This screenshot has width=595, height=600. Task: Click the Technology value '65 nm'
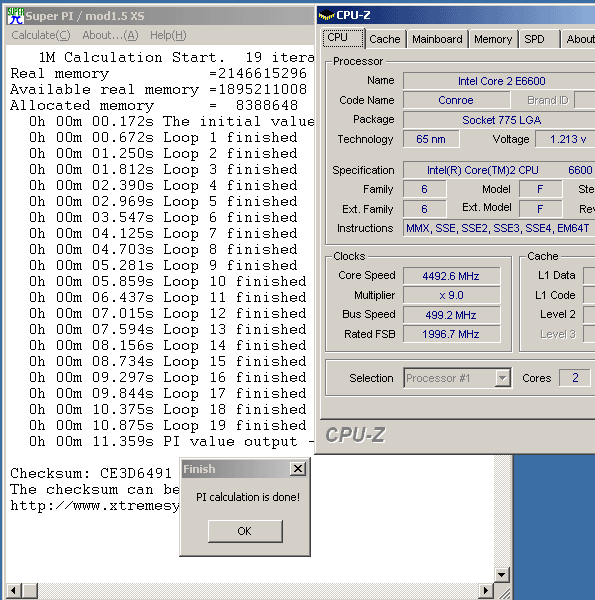pyautogui.click(x=431, y=139)
